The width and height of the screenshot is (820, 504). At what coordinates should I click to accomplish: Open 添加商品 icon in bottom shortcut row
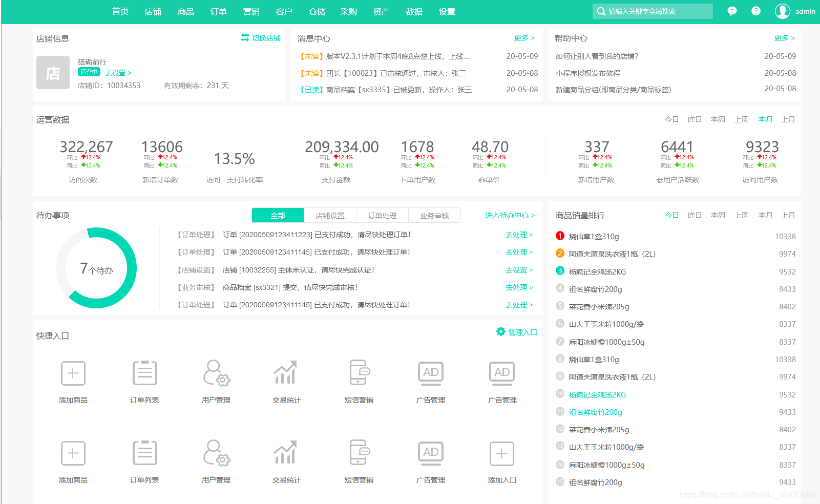(73, 453)
